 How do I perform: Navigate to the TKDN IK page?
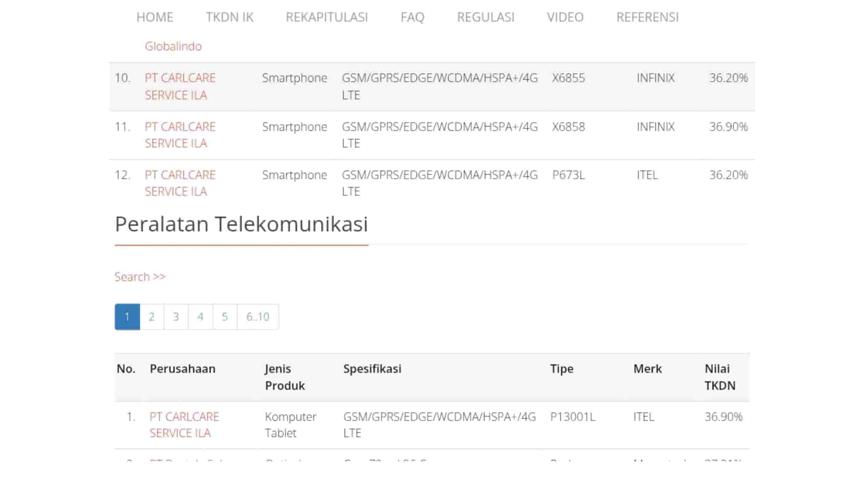[x=230, y=17]
